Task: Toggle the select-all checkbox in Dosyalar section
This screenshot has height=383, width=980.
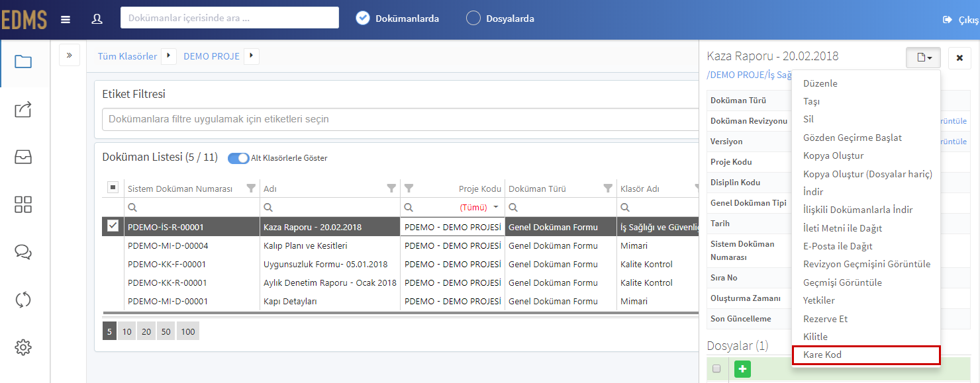Action: (x=716, y=369)
